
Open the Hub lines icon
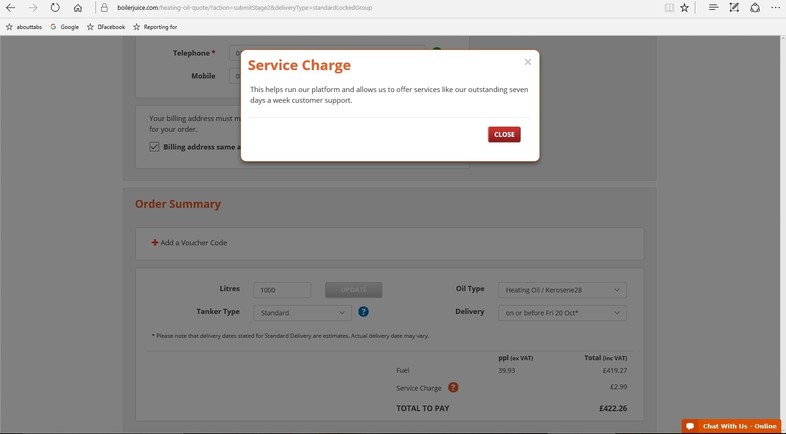(x=714, y=8)
